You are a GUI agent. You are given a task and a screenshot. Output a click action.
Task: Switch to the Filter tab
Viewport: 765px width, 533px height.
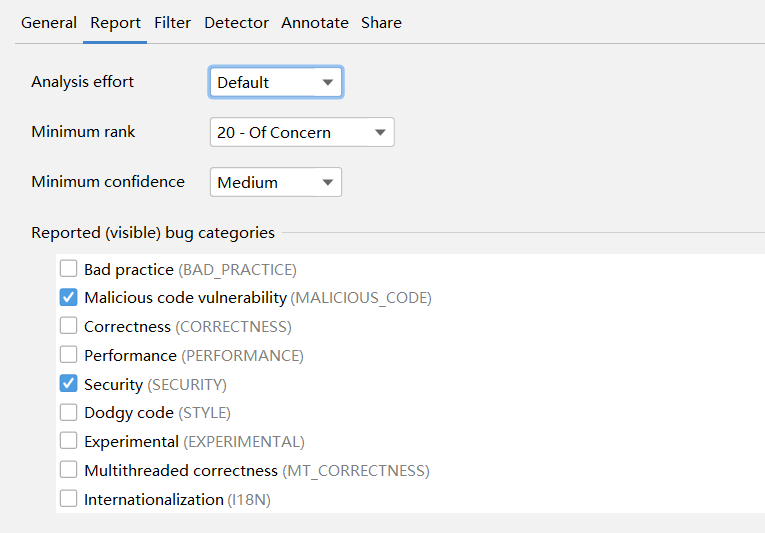172,22
